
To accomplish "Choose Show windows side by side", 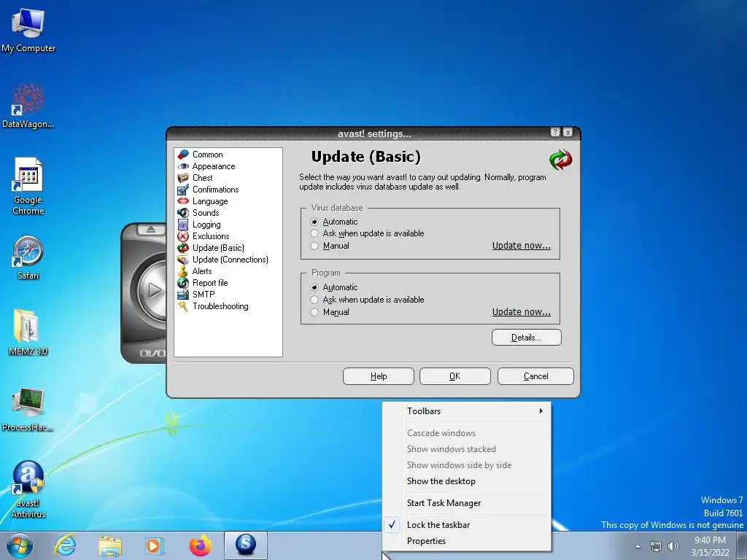I will click(x=467, y=464).
